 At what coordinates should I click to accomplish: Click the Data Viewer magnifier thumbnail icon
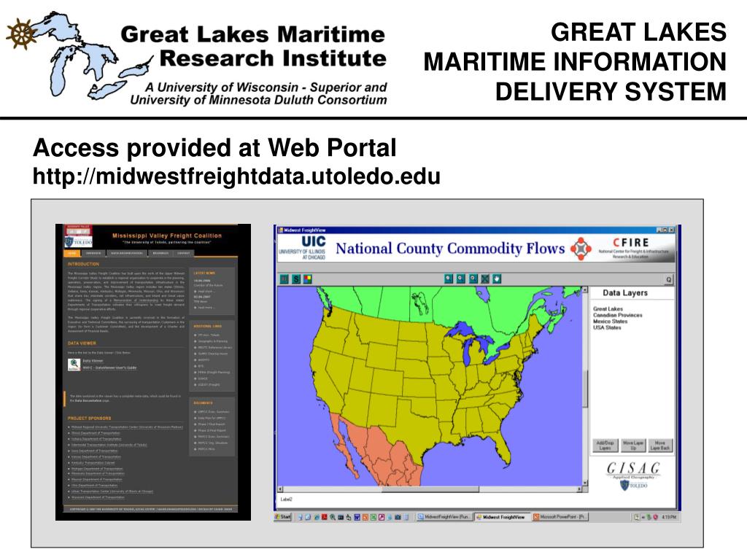(x=74, y=365)
